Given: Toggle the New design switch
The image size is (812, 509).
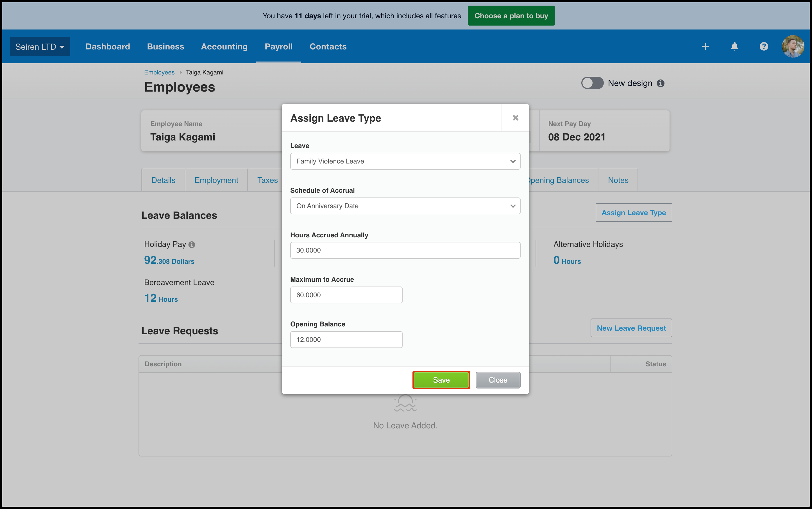Looking at the screenshot, I should [592, 83].
